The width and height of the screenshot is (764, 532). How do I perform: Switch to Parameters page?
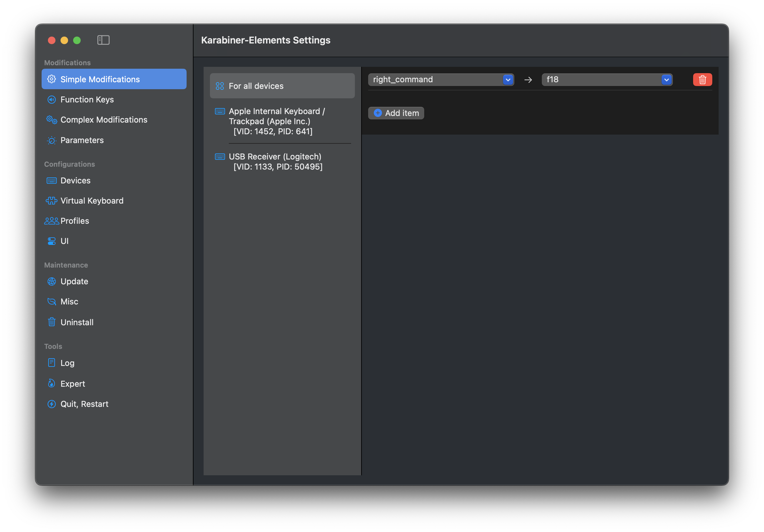pos(114,140)
